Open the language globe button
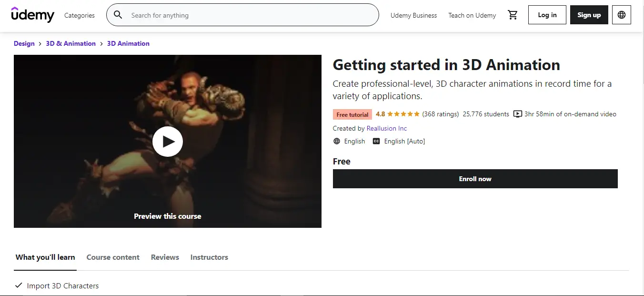The height and width of the screenshot is (296, 644). pos(621,15)
